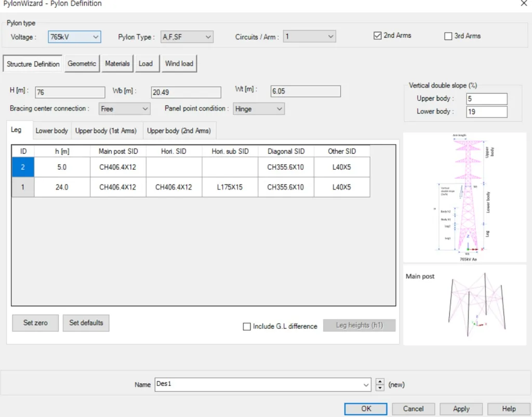This screenshot has width=532, height=417.
Task: Click the Name field down spinner arrow
Action: tap(380, 388)
